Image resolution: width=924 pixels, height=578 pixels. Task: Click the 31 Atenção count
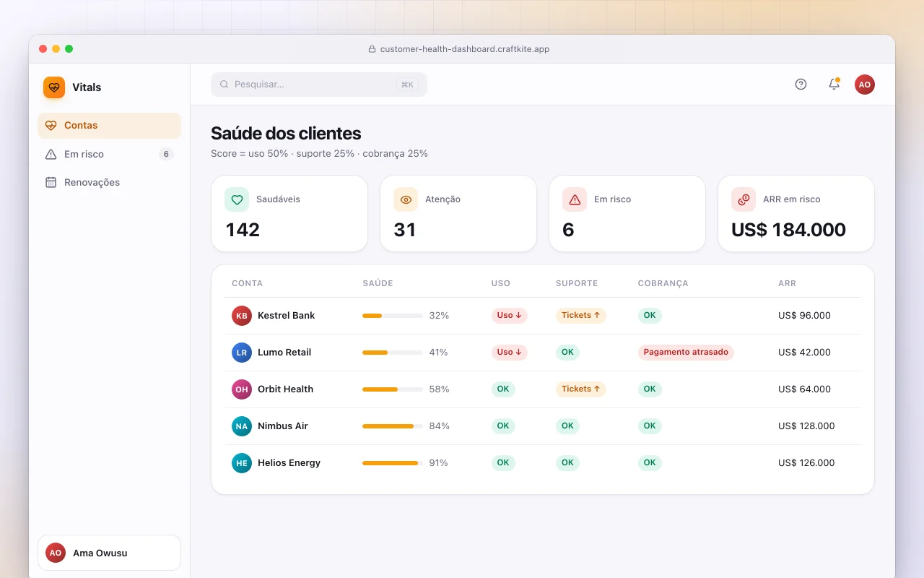[405, 230]
